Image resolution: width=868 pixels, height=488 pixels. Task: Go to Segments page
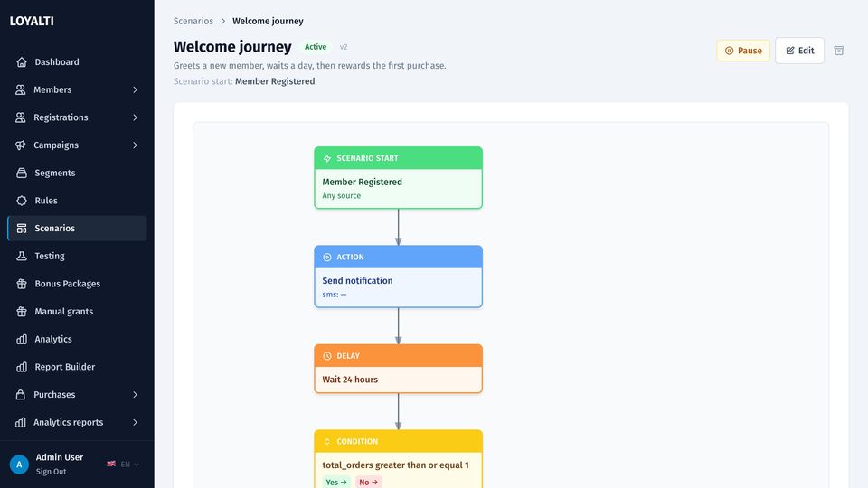click(77, 173)
